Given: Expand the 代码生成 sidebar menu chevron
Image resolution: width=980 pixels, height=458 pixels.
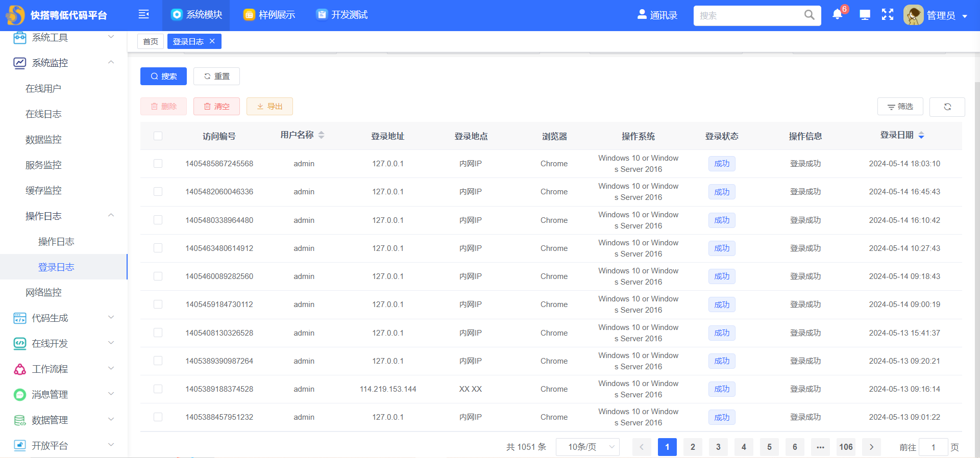Looking at the screenshot, I should point(111,317).
